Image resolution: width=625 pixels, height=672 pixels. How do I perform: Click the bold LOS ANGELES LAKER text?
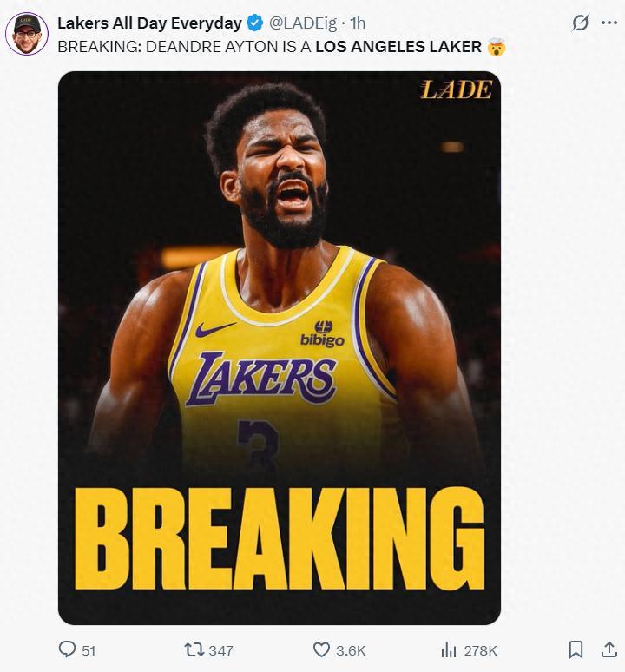point(398,47)
